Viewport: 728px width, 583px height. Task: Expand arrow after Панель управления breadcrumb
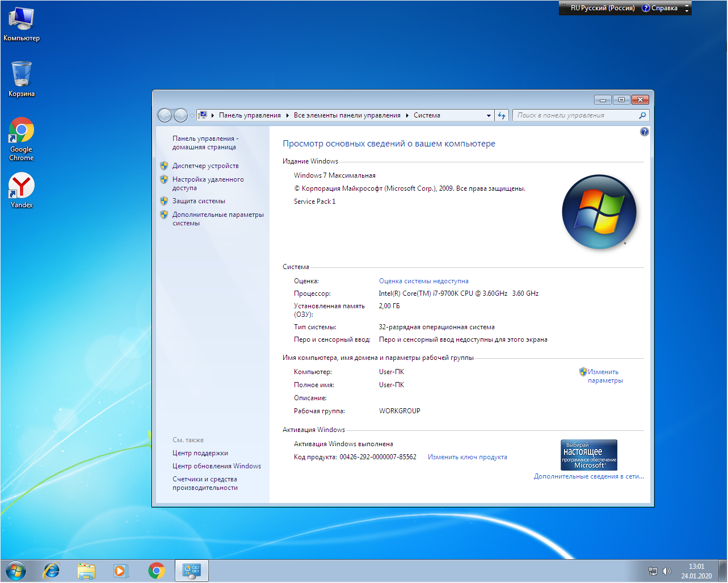[287, 115]
